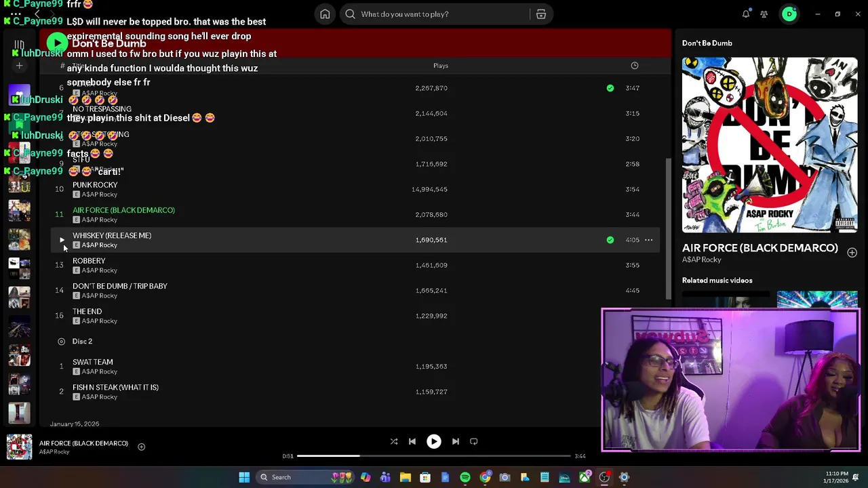Image resolution: width=868 pixels, height=488 pixels.
Task: Open Google Chrome from the taskbar
Action: coord(485,477)
